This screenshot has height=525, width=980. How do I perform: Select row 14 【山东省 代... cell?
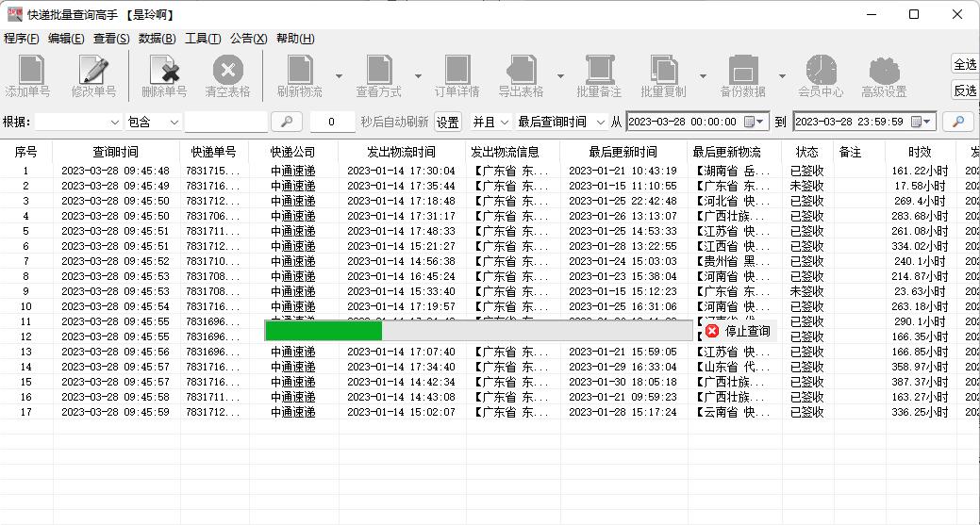tap(733, 367)
